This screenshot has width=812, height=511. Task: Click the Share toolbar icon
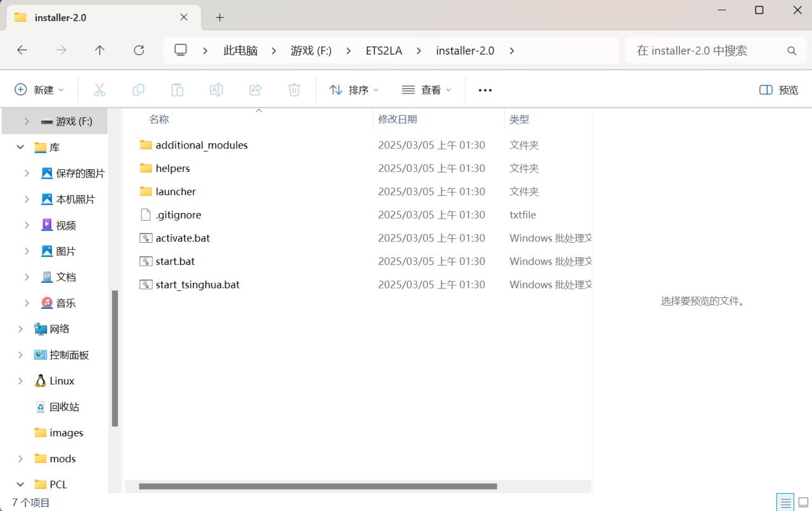255,90
